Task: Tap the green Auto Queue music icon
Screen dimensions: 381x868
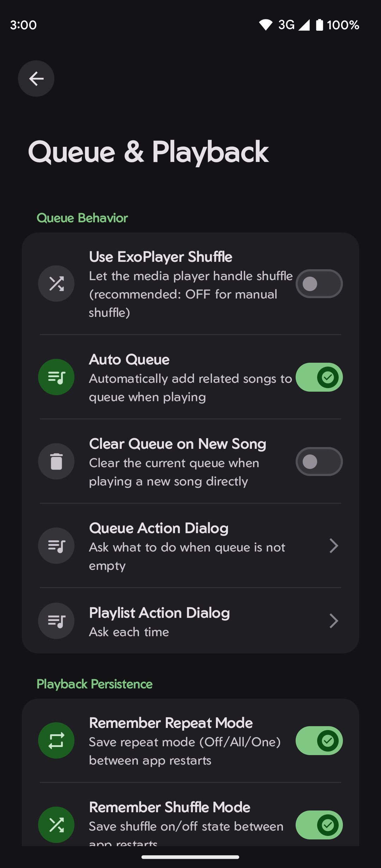Action: click(x=56, y=377)
